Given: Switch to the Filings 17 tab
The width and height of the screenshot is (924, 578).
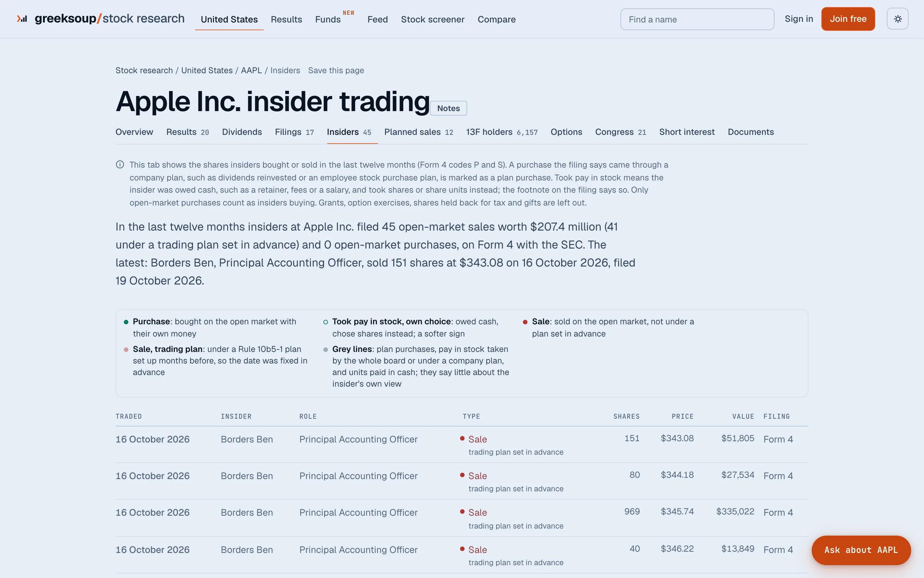Looking at the screenshot, I should click(295, 132).
